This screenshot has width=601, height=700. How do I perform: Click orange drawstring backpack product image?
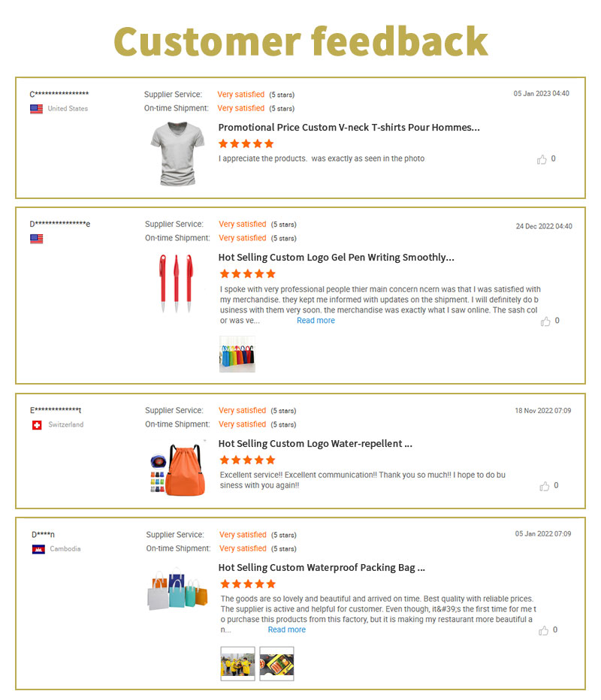(x=177, y=469)
